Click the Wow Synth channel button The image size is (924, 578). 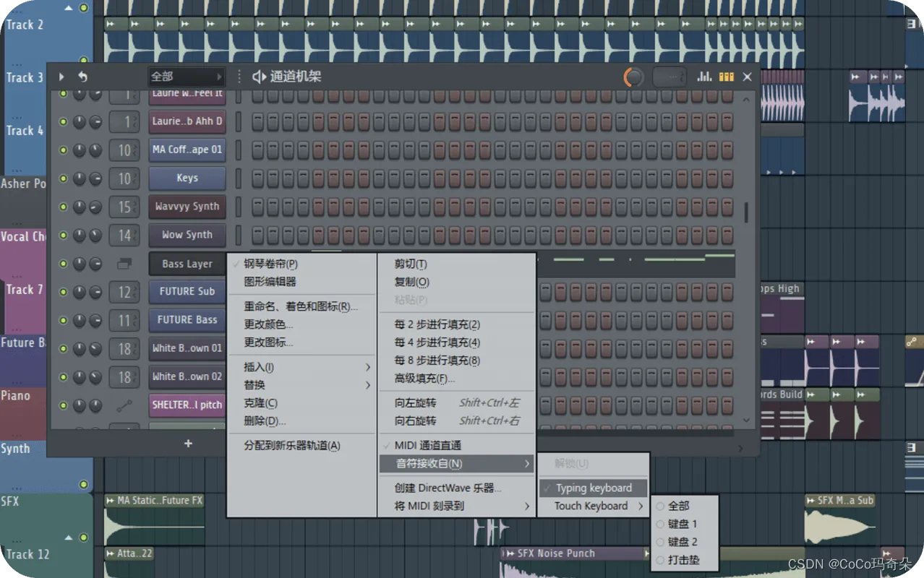[187, 235]
